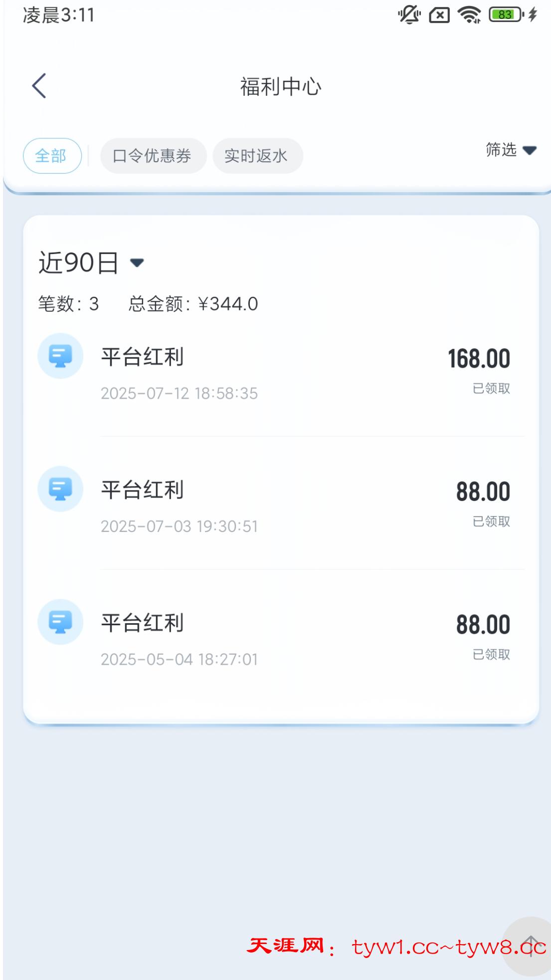Image resolution: width=551 pixels, height=980 pixels.
Task: Tap the icon beside the 168.00 platform bonus
Action: click(x=60, y=356)
